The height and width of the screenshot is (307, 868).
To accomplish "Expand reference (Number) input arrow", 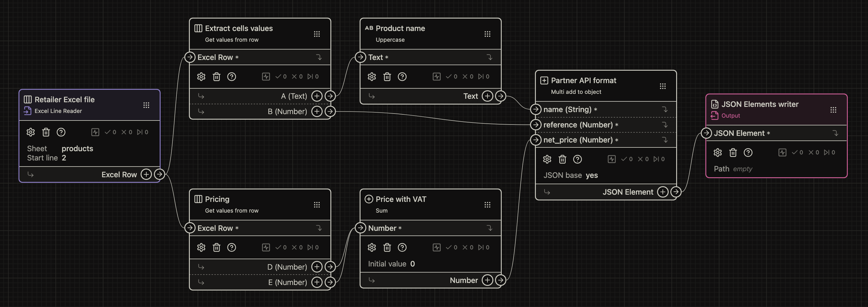I will (x=665, y=125).
